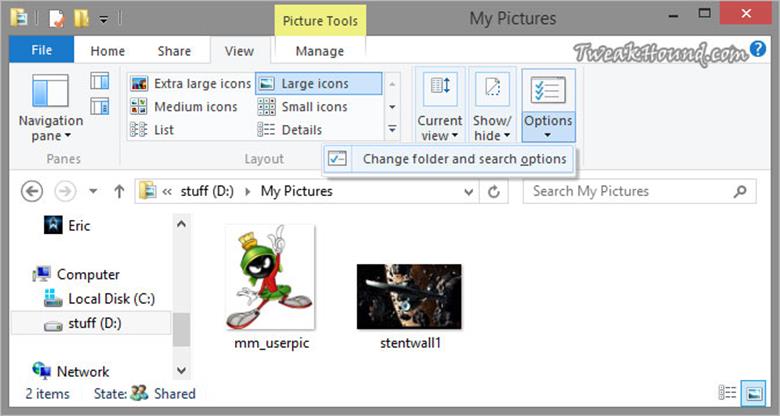Select Computer in navigation pane

point(76,274)
